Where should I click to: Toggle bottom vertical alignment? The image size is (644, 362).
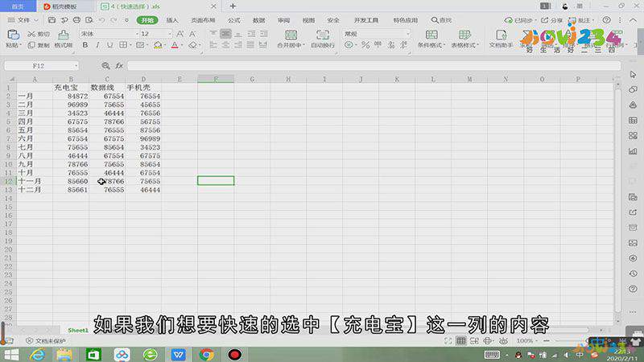pos(238,34)
